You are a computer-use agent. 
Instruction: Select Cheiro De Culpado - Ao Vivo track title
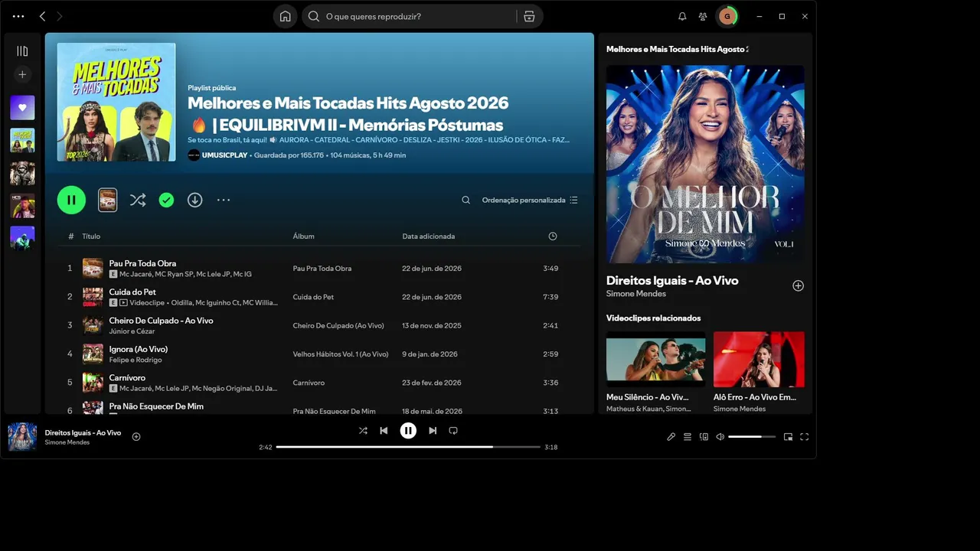point(162,321)
